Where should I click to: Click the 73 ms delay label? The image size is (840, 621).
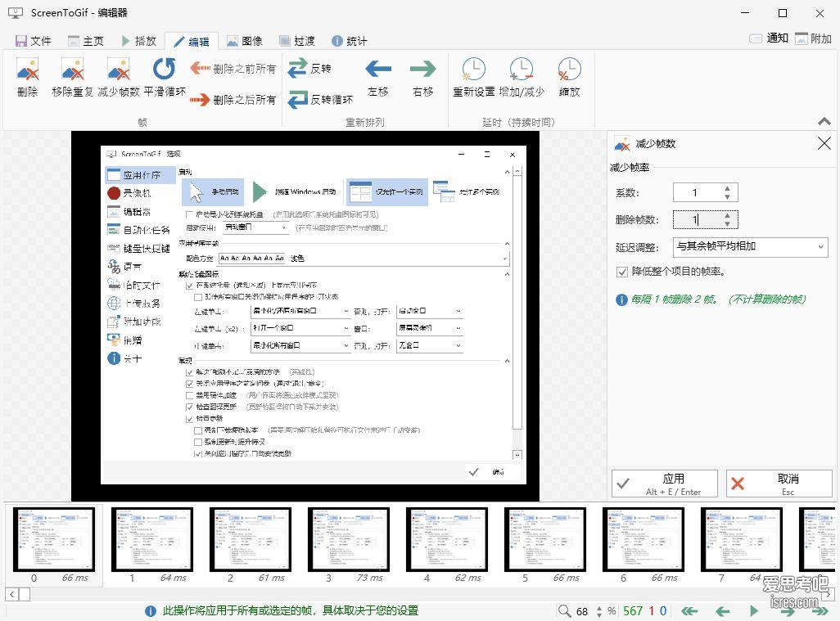click(x=369, y=578)
